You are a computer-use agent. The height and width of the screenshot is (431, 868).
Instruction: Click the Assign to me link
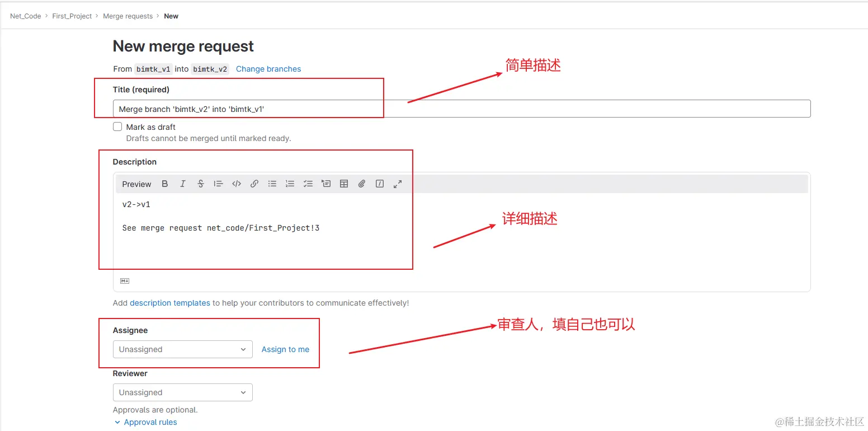pyautogui.click(x=285, y=349)
